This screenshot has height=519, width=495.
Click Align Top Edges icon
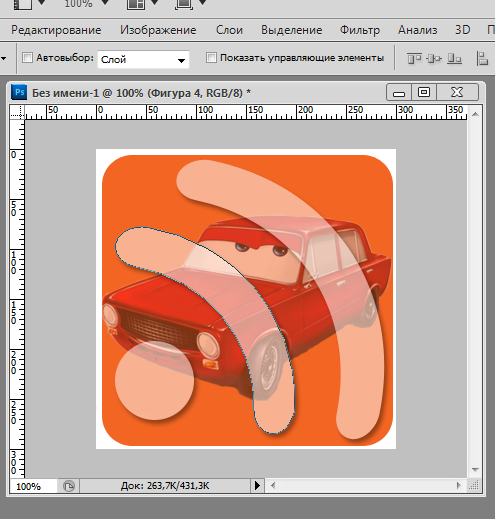(414, 59)
